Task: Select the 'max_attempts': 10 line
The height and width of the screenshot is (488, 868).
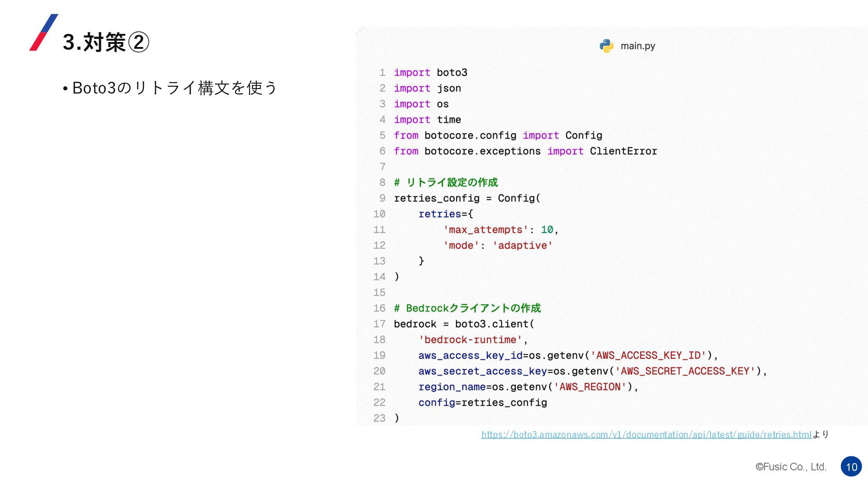Action: [501, 230]
